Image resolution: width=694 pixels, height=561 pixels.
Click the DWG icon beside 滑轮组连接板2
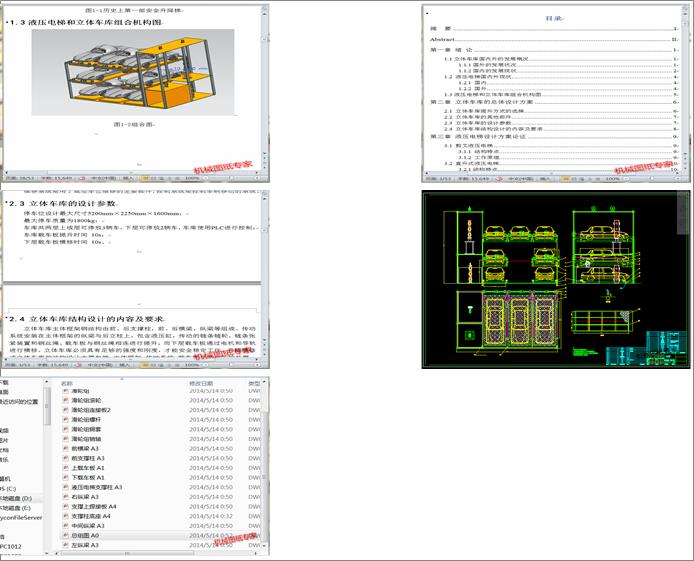(66, 410)
